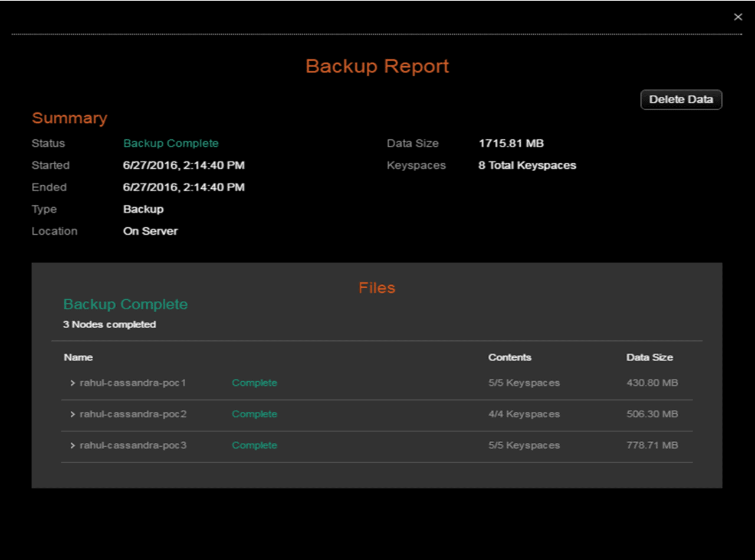The width and height of the screenshot is (755, 560).
Task: Expand the rahul-cassandra-poc1 row chevron
Action: (x=73, y=383)
